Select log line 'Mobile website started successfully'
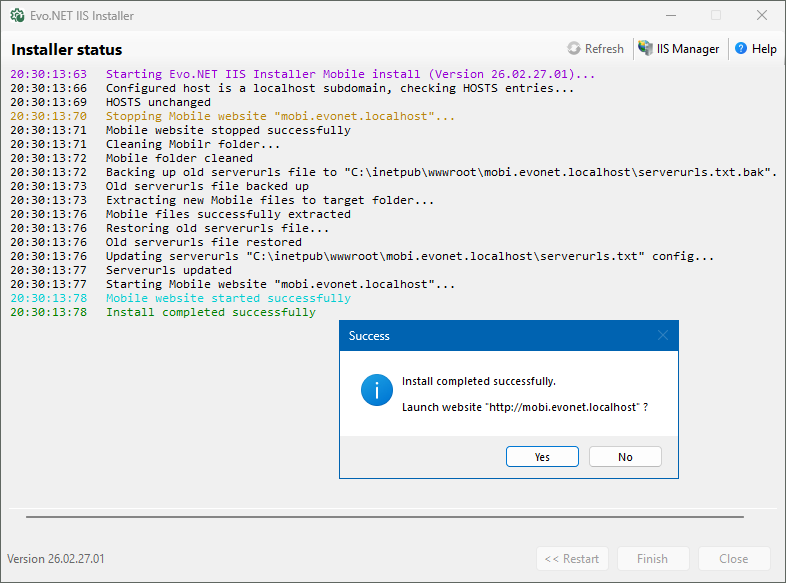The height and width of the screenshot is (583, 786). [x=228, y=299]
